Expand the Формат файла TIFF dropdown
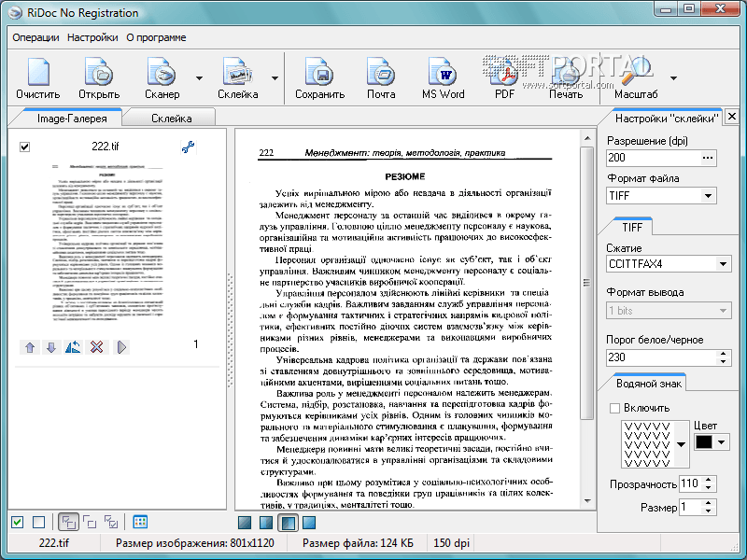747x560 pixels. pyautogui.click(x=708, y=196)
